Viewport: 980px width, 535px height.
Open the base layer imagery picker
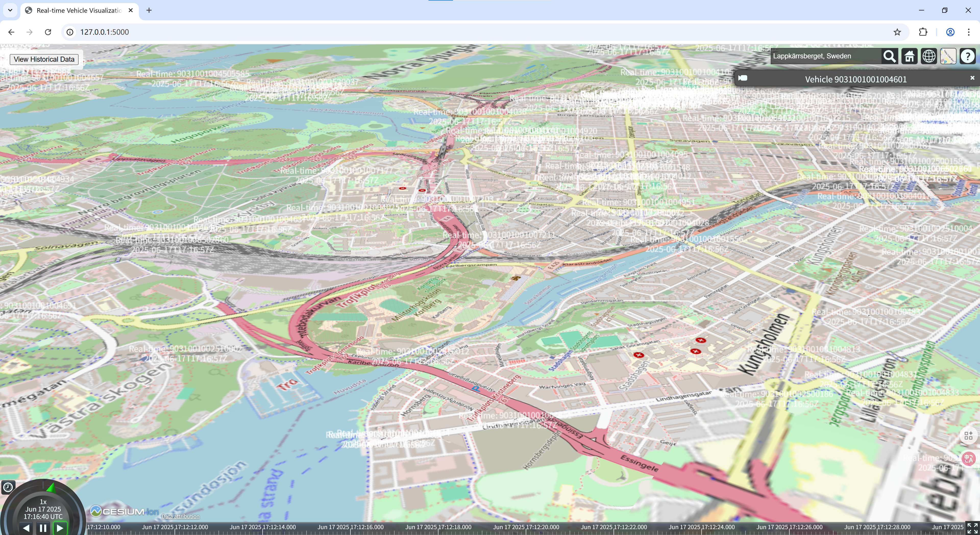click(x=948, y=56)
